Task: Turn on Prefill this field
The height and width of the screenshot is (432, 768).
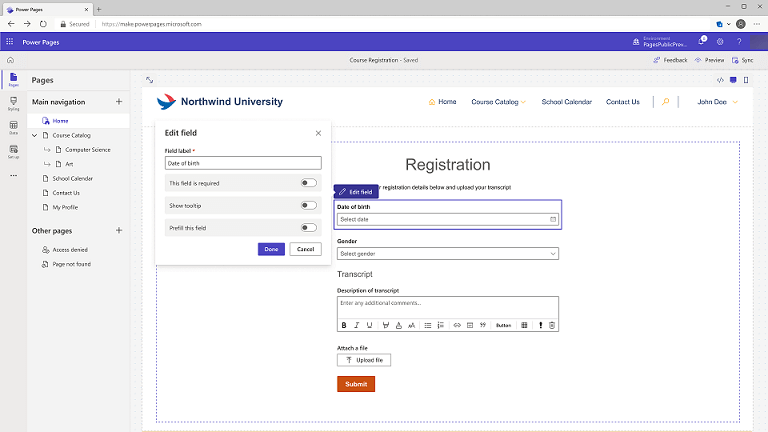Action: click(x=309, y=227)
